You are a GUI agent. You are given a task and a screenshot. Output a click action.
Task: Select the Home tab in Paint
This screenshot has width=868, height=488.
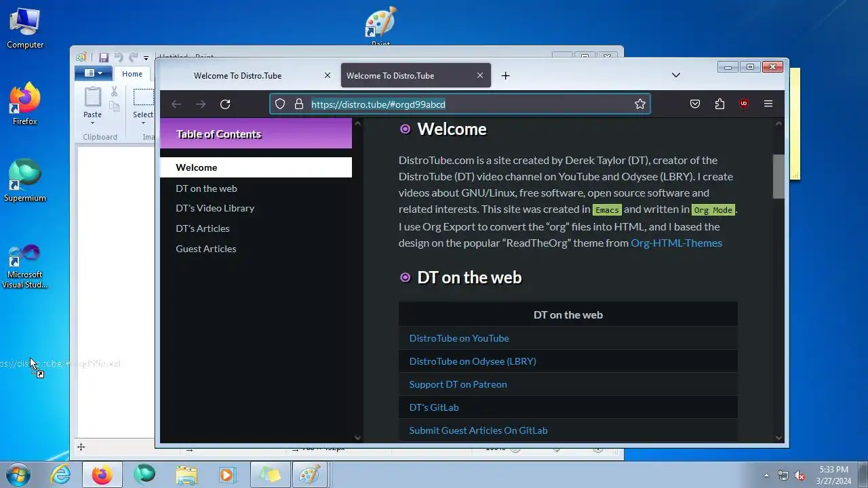[132, 74]
